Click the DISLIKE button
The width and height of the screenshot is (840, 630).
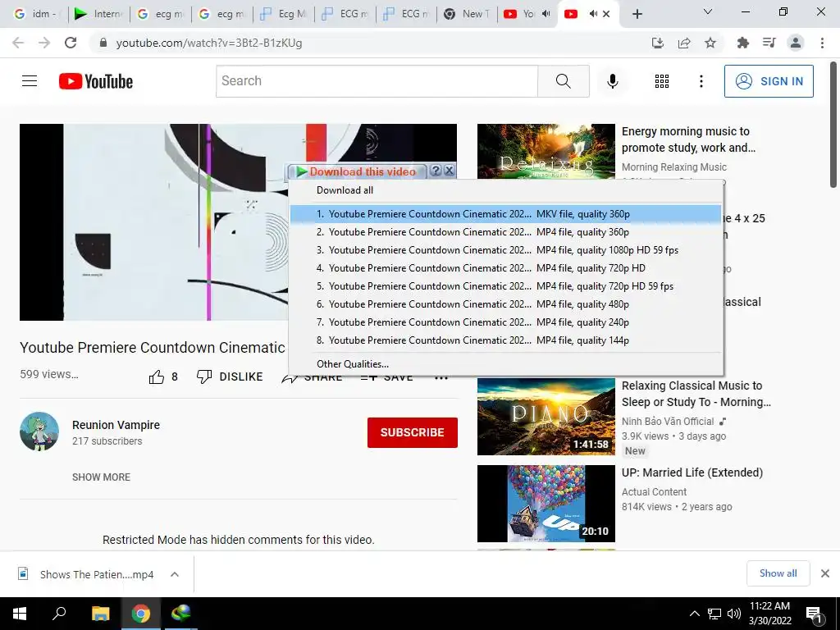(230, 377)
